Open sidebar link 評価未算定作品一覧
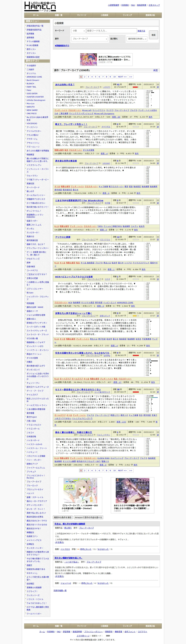186x644 pixels. (x=35, y=26)
